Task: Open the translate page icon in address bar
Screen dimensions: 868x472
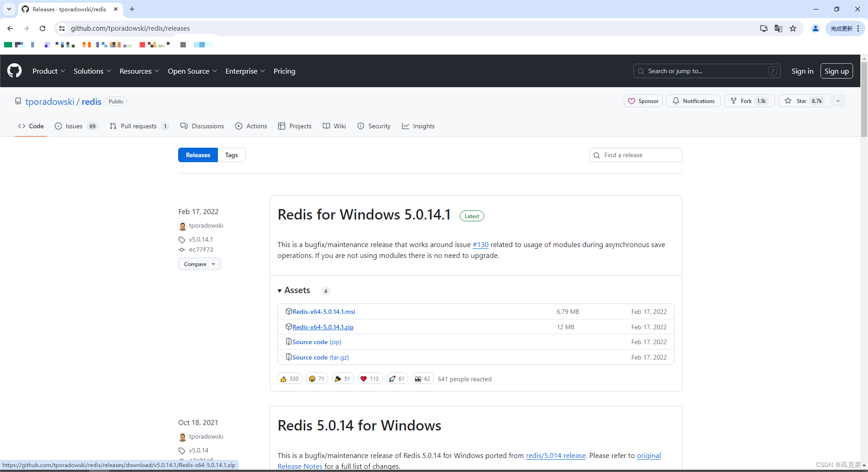Action: tap(778, 28)
